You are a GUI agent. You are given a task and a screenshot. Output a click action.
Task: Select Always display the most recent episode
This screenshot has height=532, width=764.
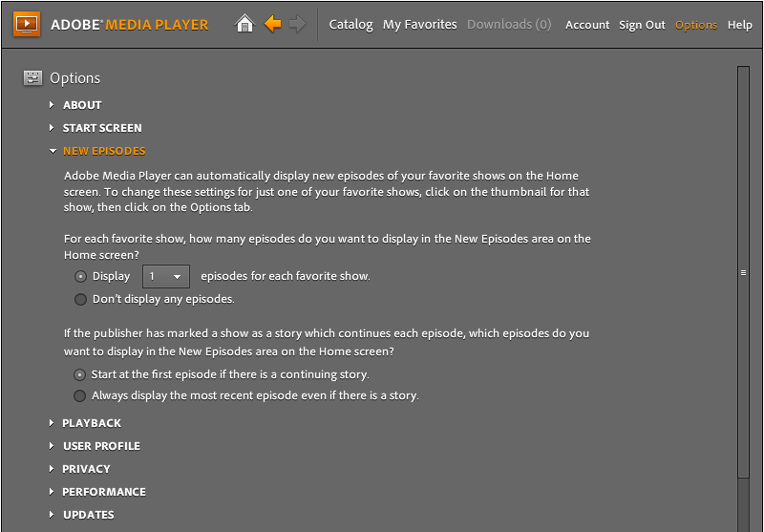[x=81, y=395]
